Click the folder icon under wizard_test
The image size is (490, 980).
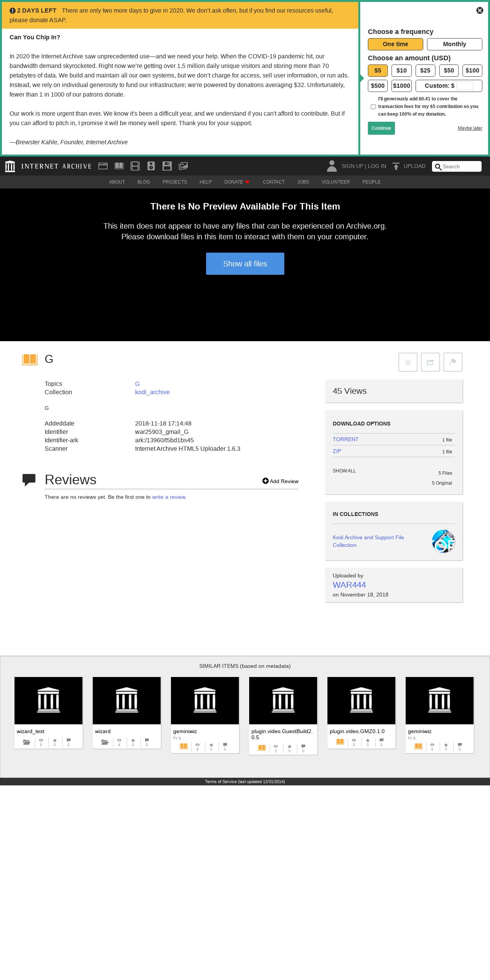click(27, 742)
